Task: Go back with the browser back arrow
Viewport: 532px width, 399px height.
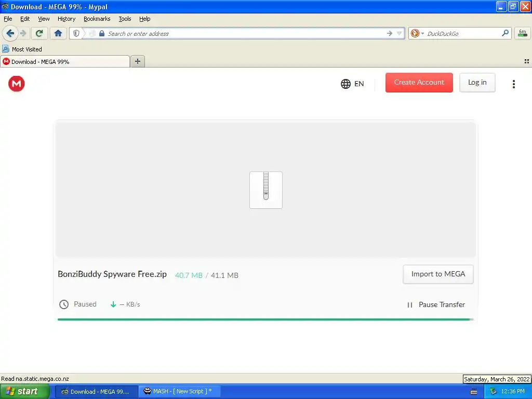Action: click(10, 33)
